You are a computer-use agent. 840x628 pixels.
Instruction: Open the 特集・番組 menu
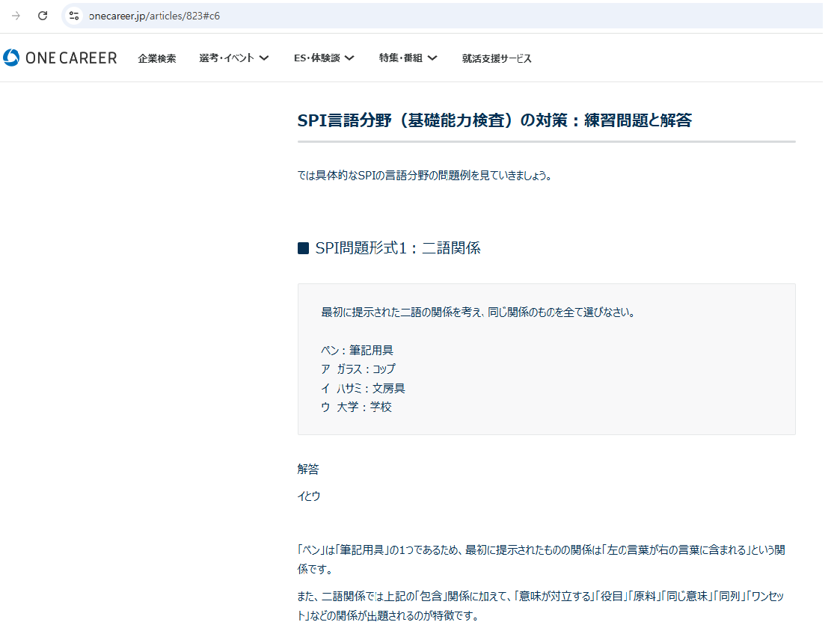pos(408,58)
